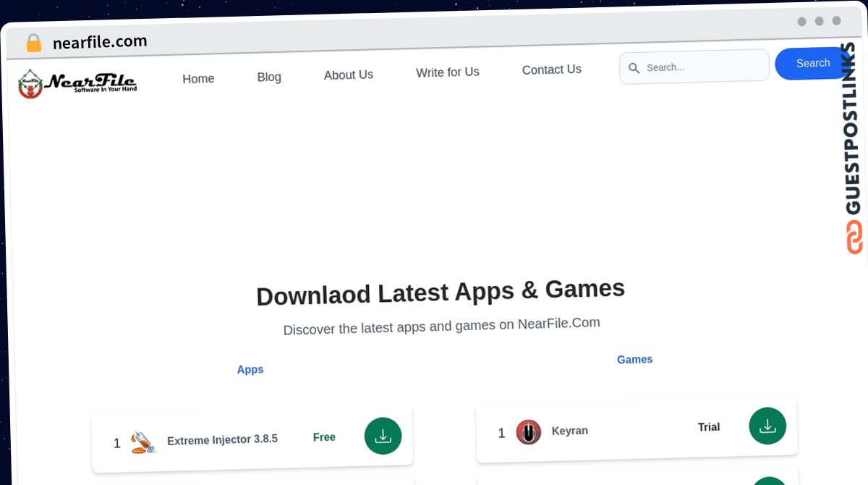The height and width of the screenshot is (485, 868).
Task: Open the Apps category link
Action: [250, 369]
